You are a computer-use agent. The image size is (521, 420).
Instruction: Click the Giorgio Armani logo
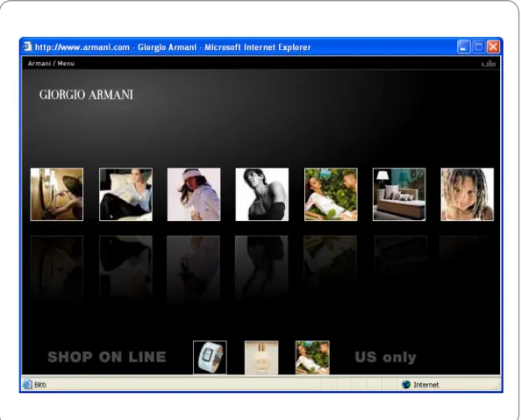(86, 95)
